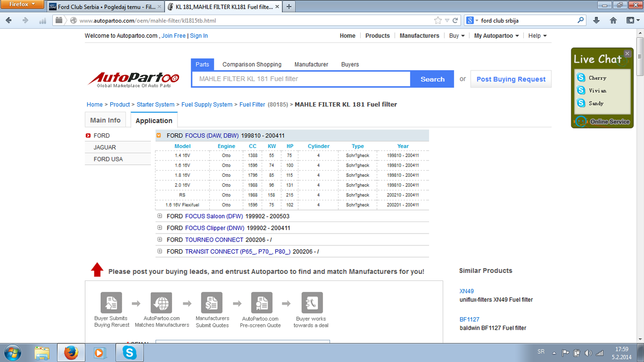Viewport: 644px width, 362px height.
Task: Expand the FORD TOURNEO CONNECT row
Action: 159,240
